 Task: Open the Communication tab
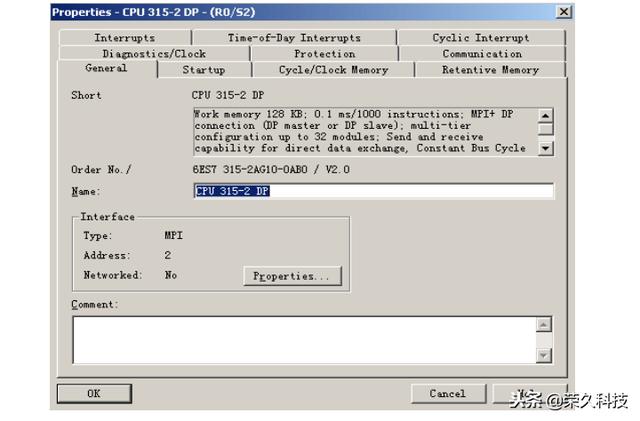tap(482, 53)
